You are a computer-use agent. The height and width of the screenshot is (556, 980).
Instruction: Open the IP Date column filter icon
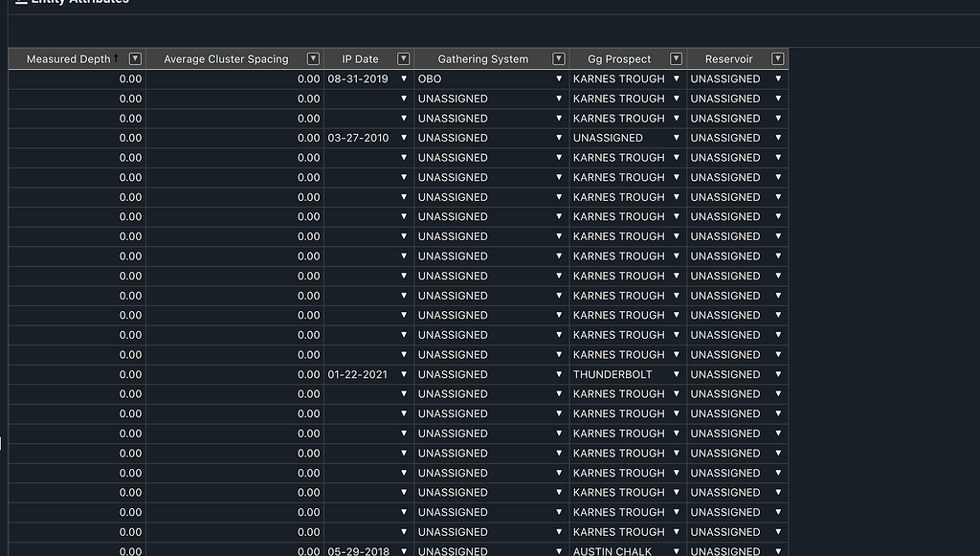pyautogui.click(x=404, y=59)
